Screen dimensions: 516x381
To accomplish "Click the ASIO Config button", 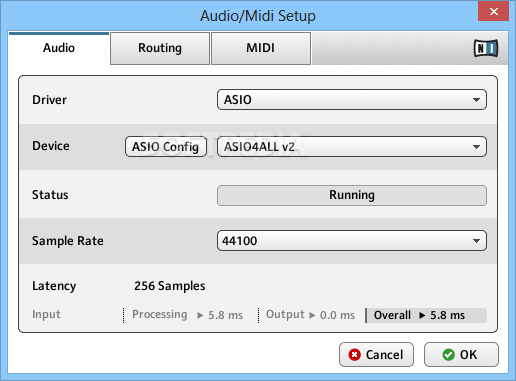I will coord(166,147).
